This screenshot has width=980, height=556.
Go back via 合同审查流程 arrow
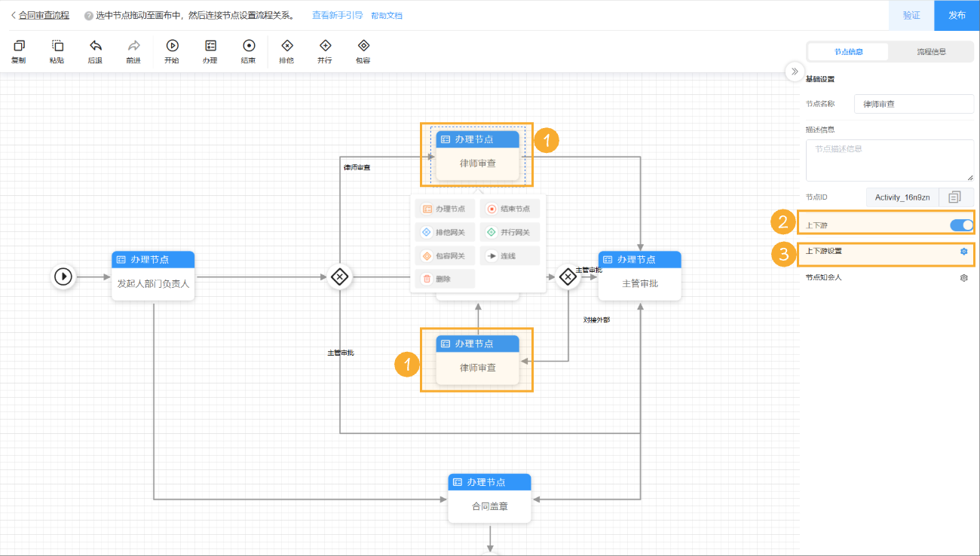(14, 15)
